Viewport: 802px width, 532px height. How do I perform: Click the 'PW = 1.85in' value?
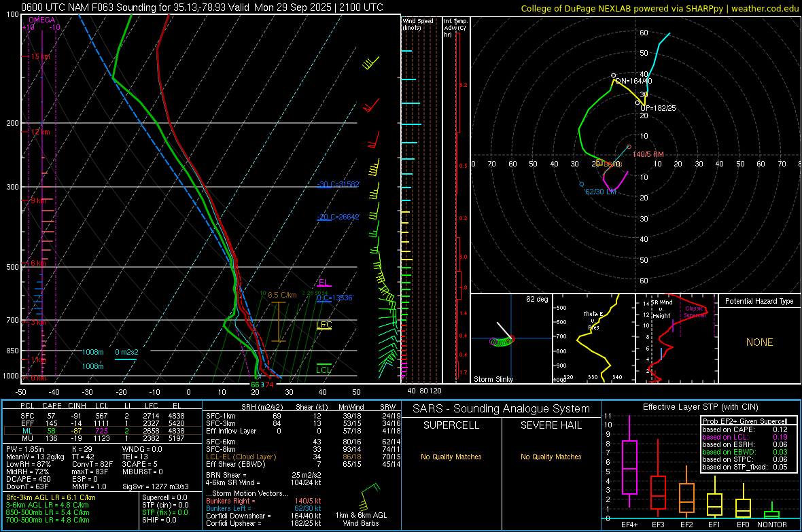25,449
